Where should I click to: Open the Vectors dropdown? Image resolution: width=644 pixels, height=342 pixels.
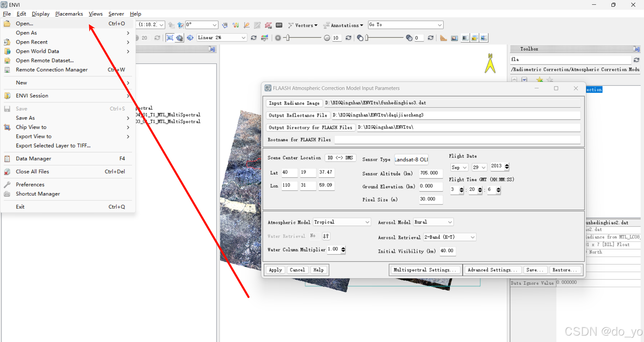pyautogui.click(x=303, y=25)
